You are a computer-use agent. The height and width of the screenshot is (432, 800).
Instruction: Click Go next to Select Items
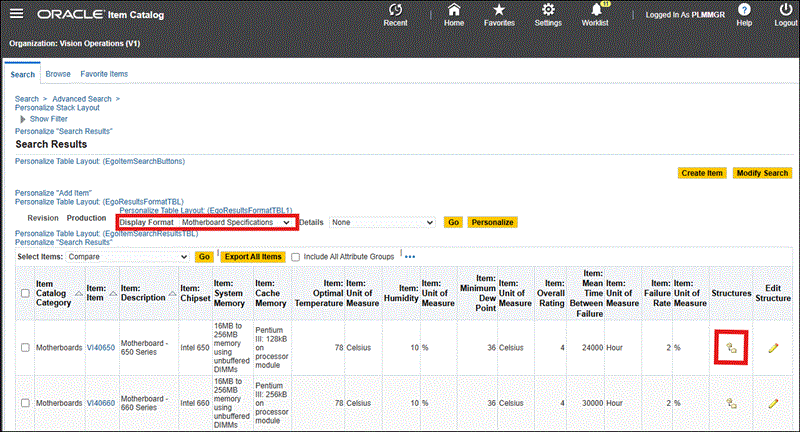tap(204, 257)
